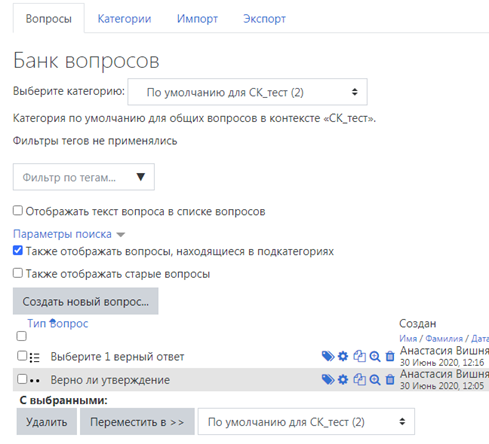
Task: Select checkbox for 'Выберите 1 верный ответ'
Action: coord(22,356)
